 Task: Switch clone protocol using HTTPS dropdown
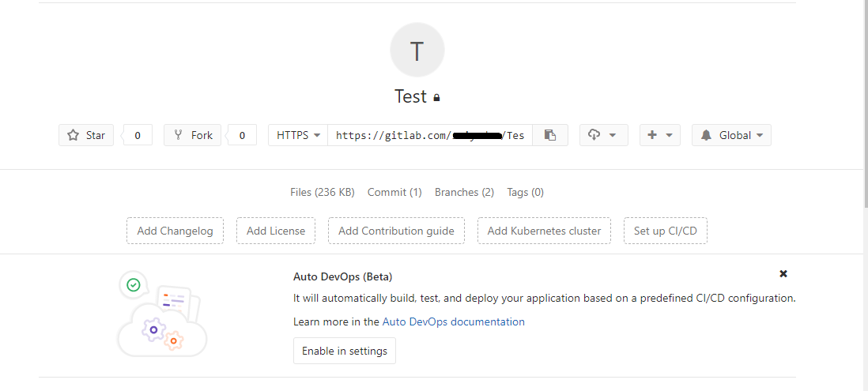click(x=298, y=135)
